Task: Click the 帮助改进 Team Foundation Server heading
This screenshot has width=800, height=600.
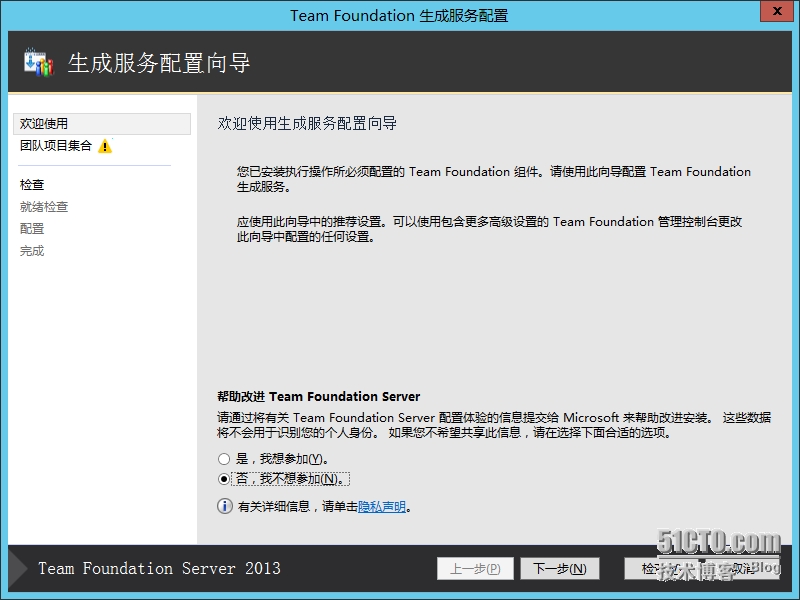Action: tap(318, 396)
